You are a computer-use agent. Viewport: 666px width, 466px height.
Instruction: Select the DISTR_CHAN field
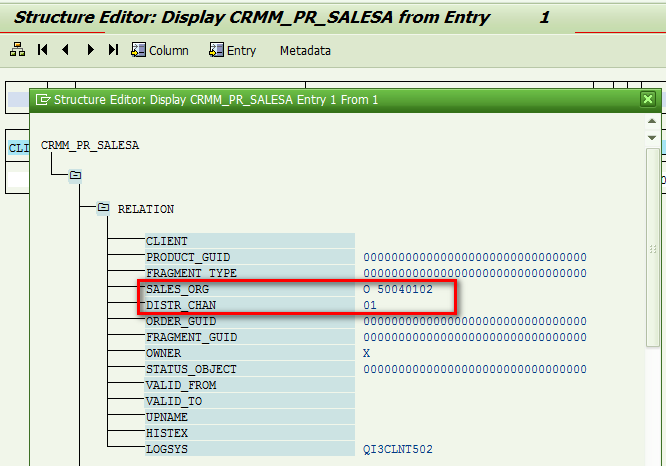click(x=250, y=305)
